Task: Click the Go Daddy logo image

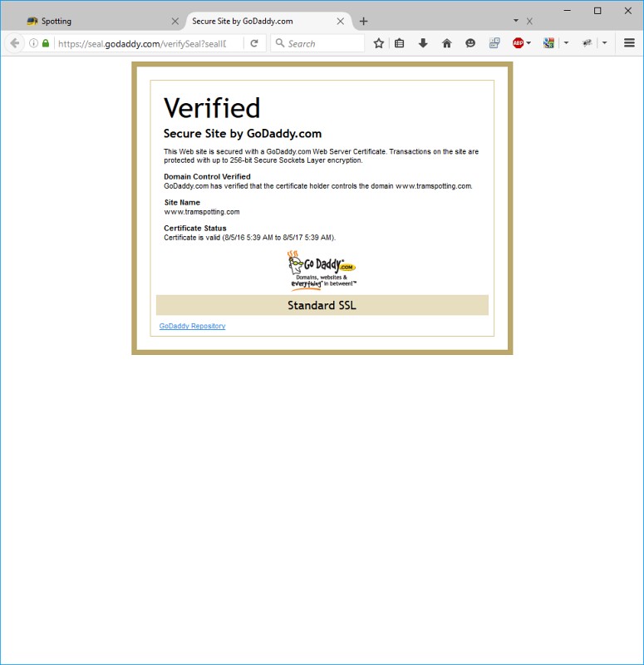Action: tap(322, 271)
